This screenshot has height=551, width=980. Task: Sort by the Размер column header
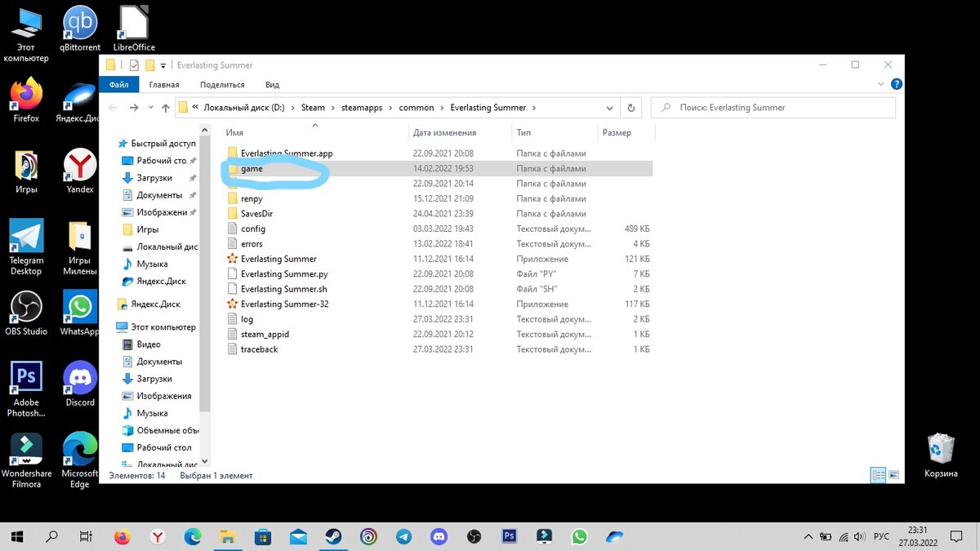pos(625,132)
